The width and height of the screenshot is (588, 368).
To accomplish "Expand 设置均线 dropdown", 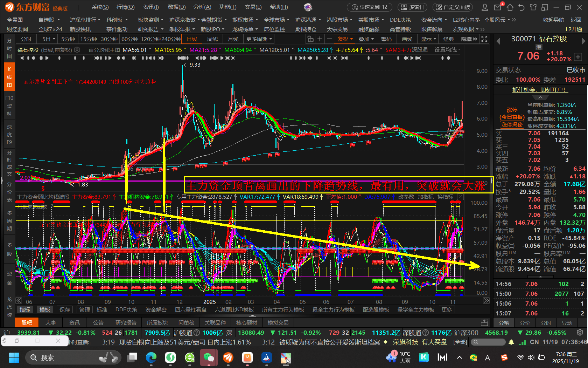I will coord(447,50).
